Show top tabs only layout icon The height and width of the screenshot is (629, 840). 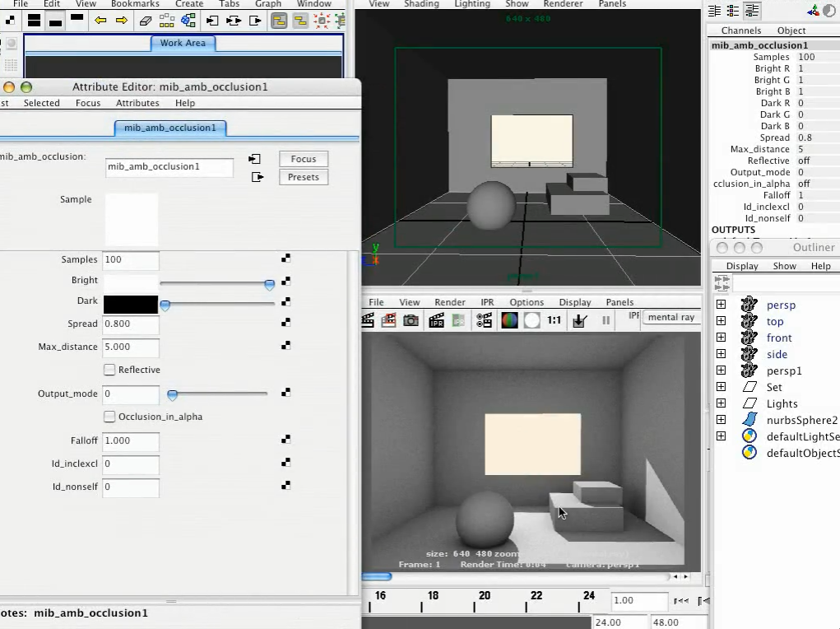click(77, 19)
